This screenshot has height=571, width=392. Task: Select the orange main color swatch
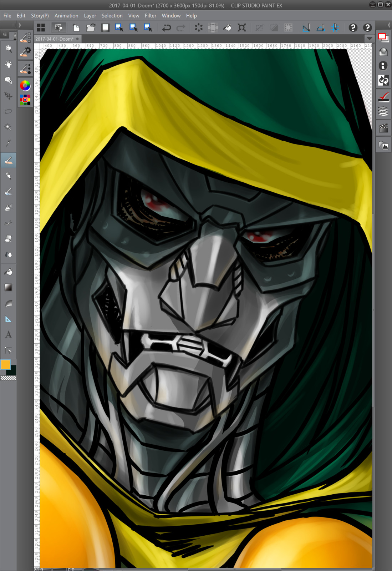point(5,364)
